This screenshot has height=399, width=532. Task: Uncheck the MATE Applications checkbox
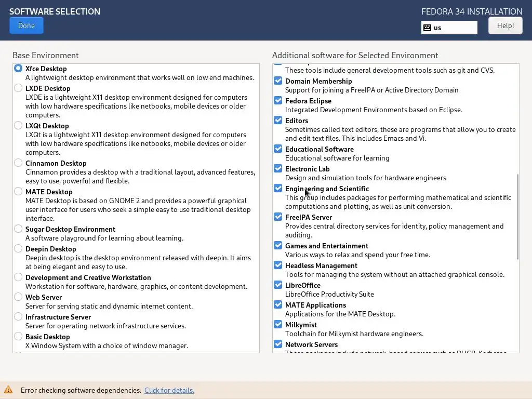(x=278, y=304)
